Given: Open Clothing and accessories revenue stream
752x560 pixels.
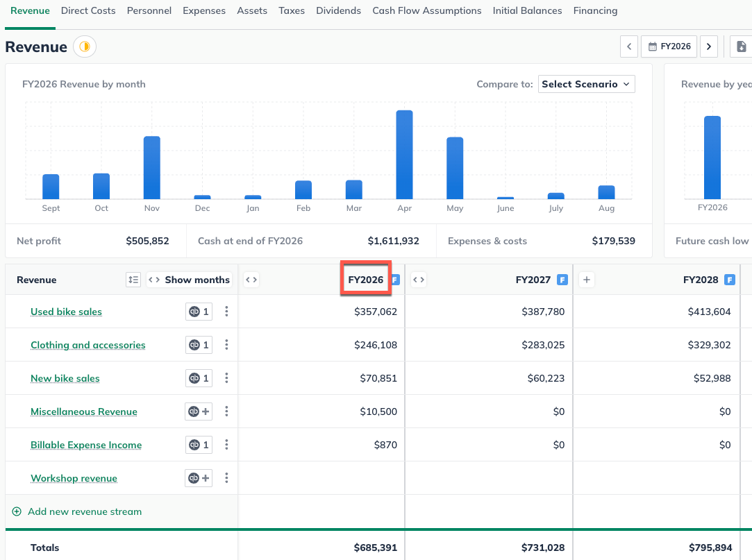Looking at the screenshot, I should [x=87, y=345].
